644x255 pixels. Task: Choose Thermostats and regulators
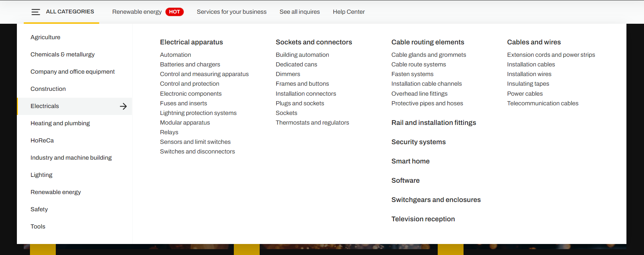click(312, 123)
